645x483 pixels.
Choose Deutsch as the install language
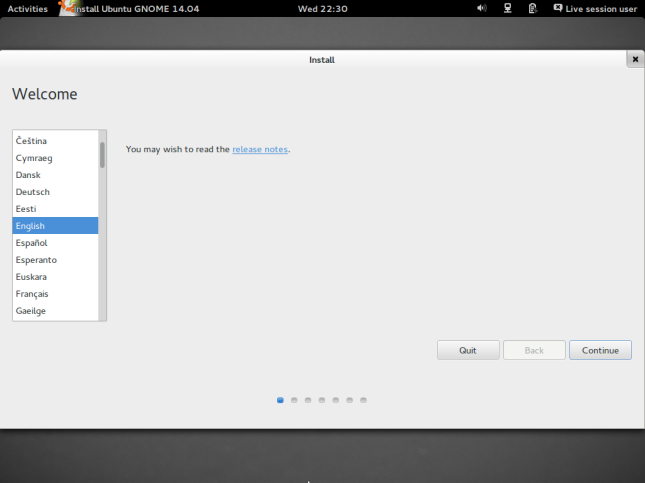(33, 192)
